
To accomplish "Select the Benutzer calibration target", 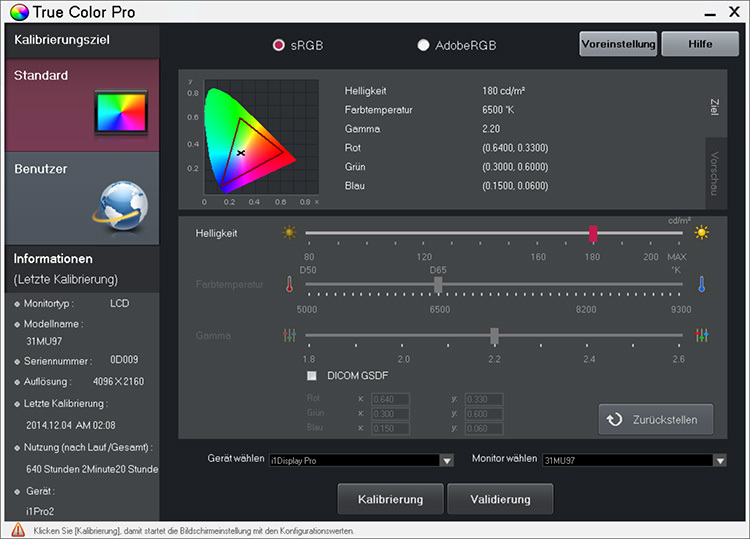I will pyautogui.click(x=80, y=198).
